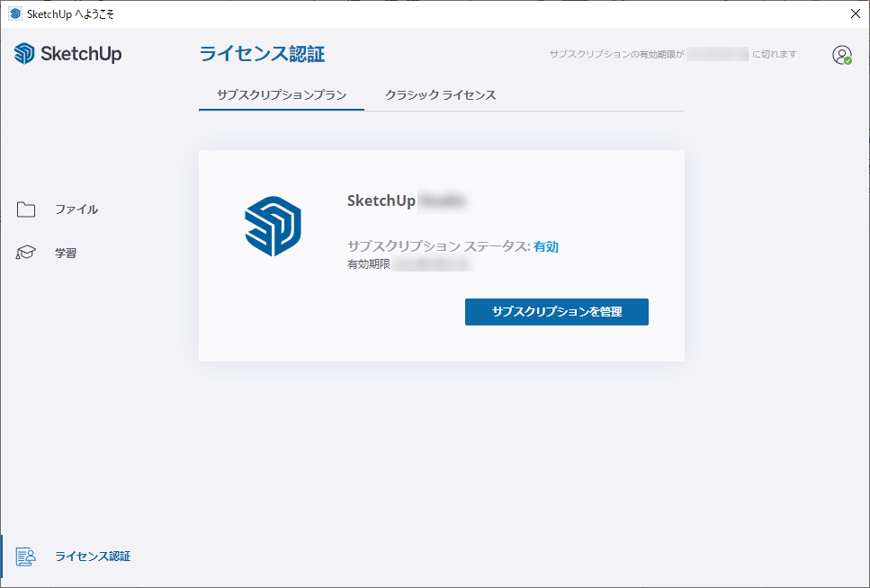Viewport: 870px width, 588px height.
Task: Click the large SketchUp logo in subscription card
Action: [x=273, y=226]
